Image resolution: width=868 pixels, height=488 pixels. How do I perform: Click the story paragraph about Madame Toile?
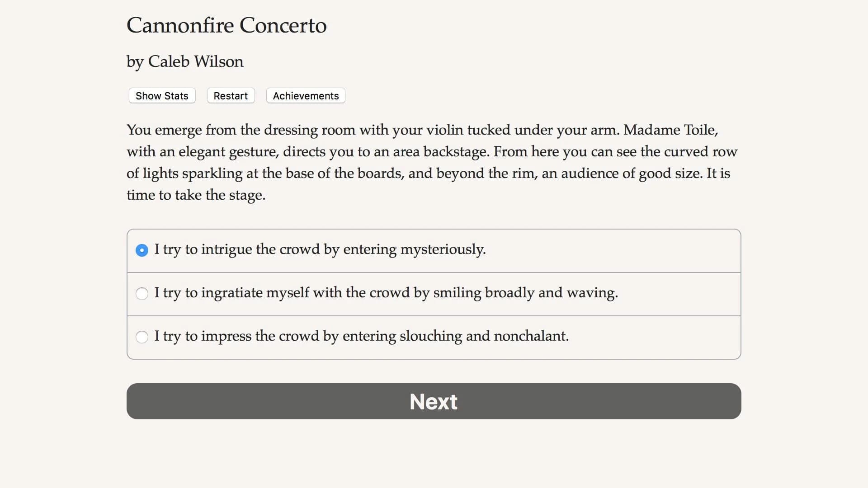429,162
